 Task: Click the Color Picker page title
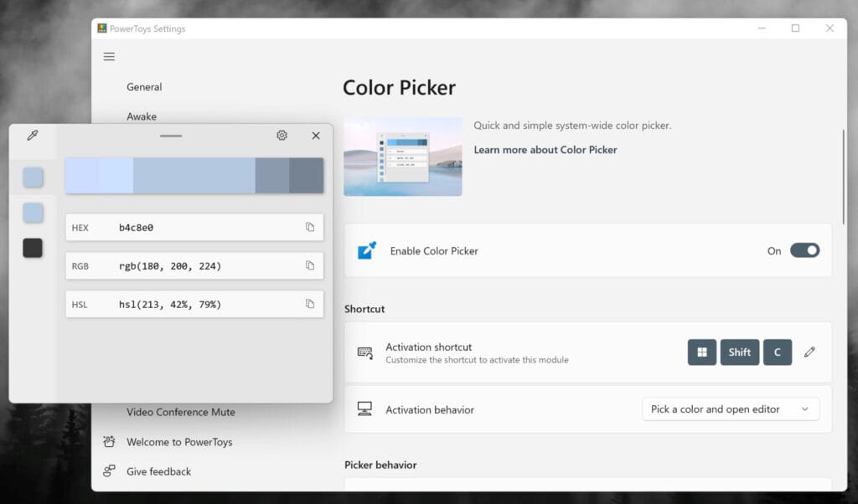click(x=399, y=87)
